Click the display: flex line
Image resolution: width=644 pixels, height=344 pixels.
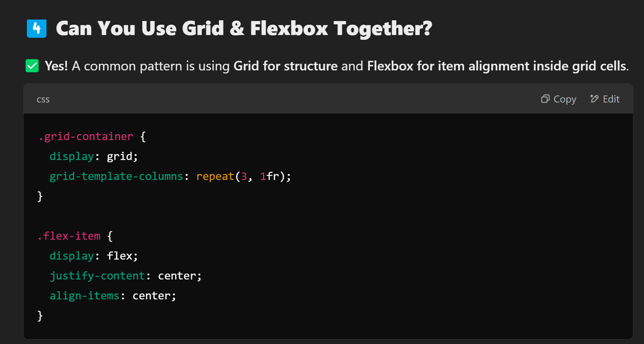point(94,256)
